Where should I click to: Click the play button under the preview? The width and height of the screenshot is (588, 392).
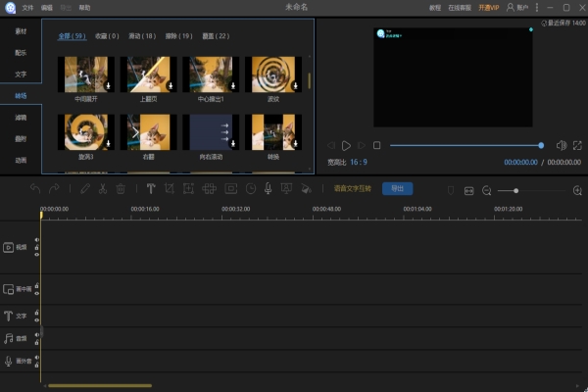point(346,145)
